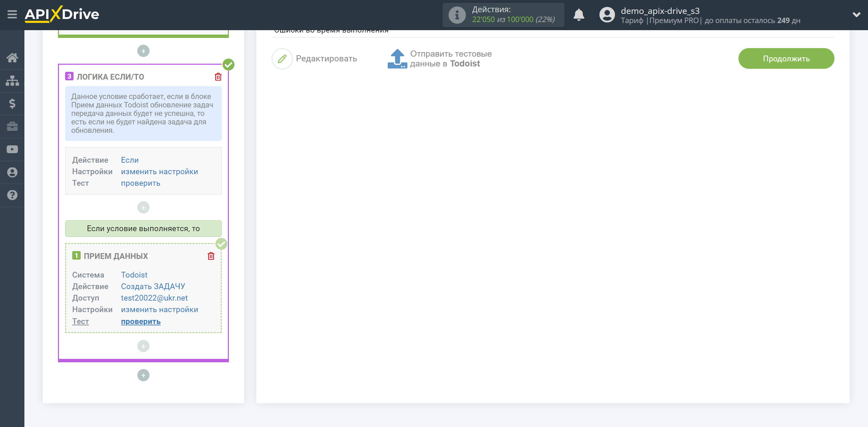Change settings in logic block

(x=159, y=171)
